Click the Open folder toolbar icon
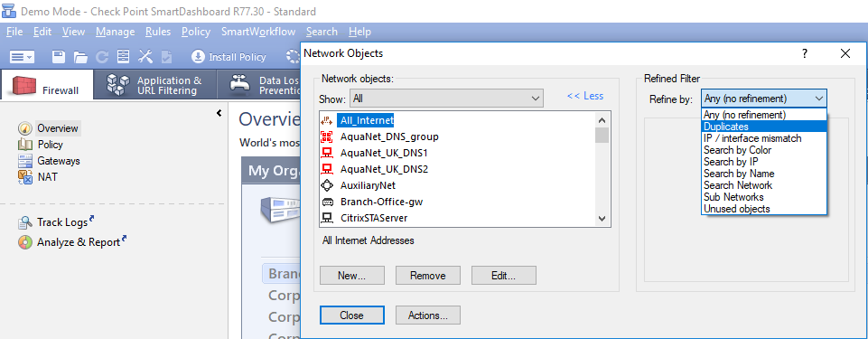 [80, 56]
